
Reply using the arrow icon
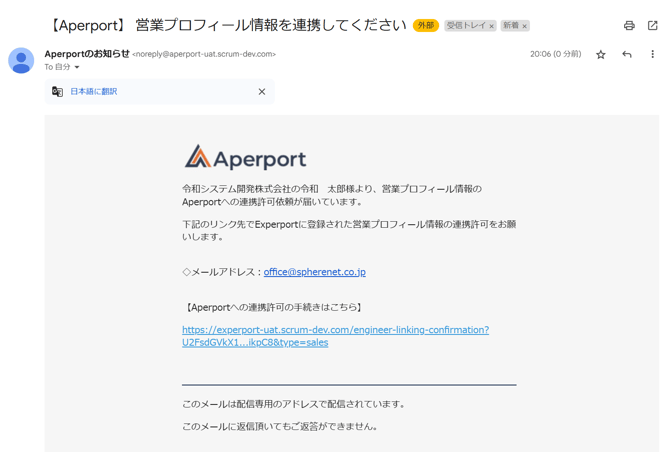pos(627,54)
